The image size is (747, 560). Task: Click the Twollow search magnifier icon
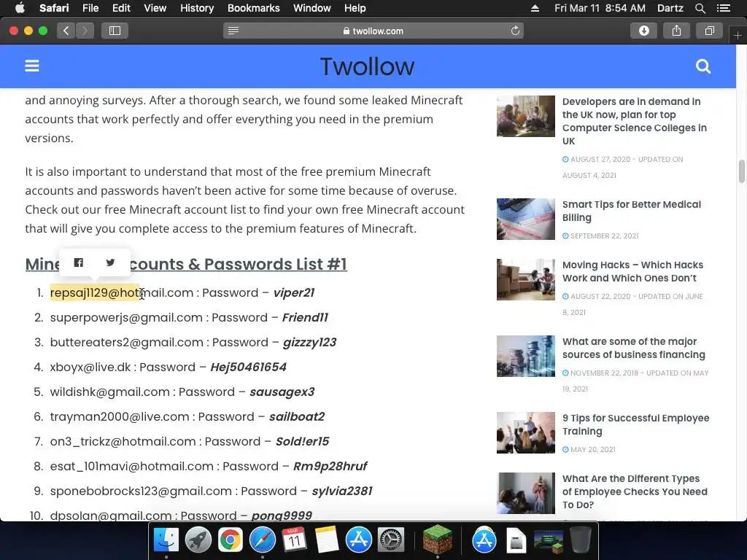pos(703,66)
